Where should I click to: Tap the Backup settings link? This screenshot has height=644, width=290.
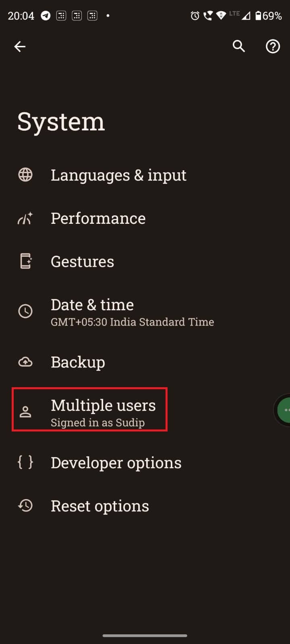coord(78,362)
